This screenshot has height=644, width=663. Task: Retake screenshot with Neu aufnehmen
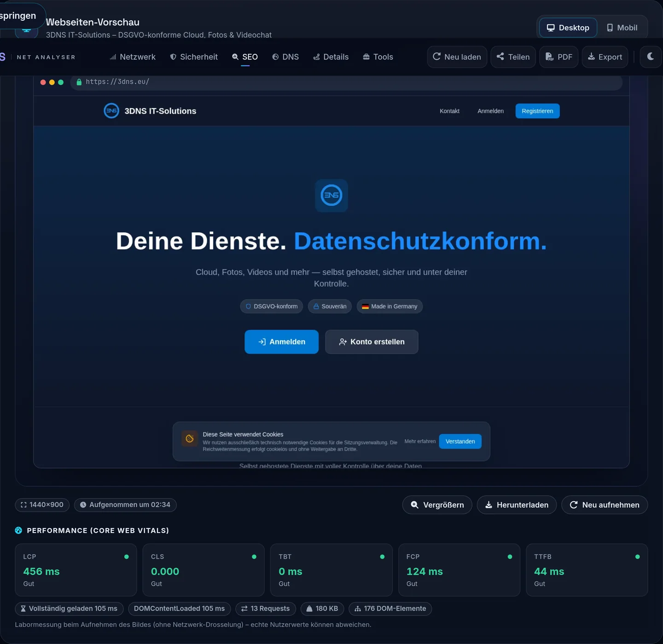pyautogui.click(x=605, y=505)
